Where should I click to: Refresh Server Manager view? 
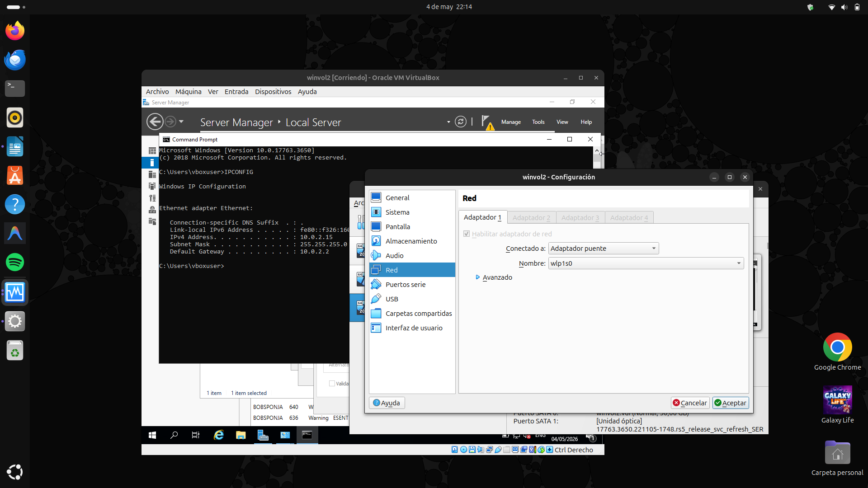click(460, 122)
